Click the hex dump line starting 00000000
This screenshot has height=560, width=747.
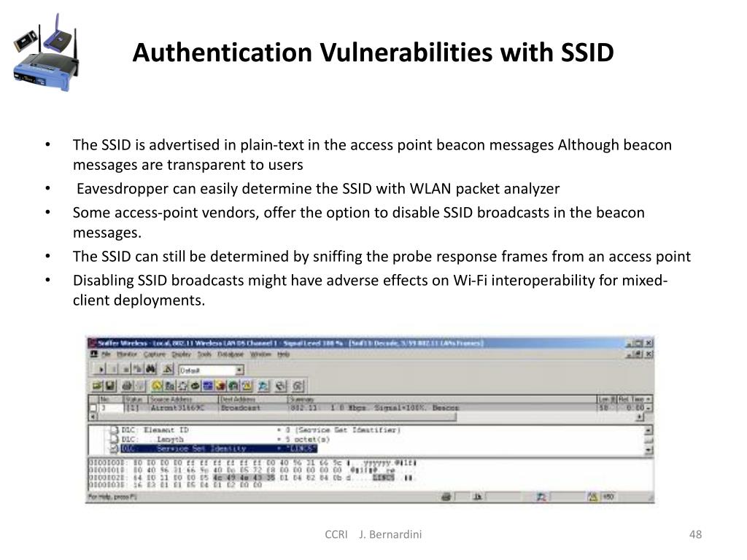click(x=252, y=462)
